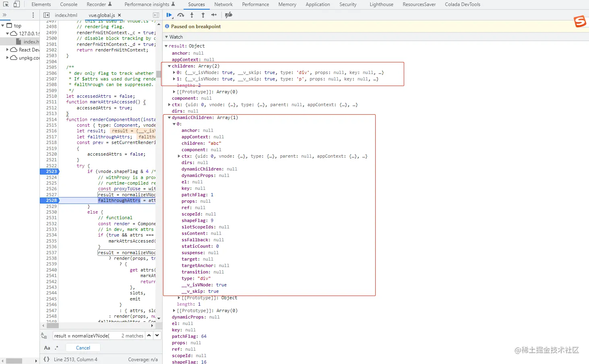589x364 pixels.
Task: Step into the next function call
Action: coord(192,14)
